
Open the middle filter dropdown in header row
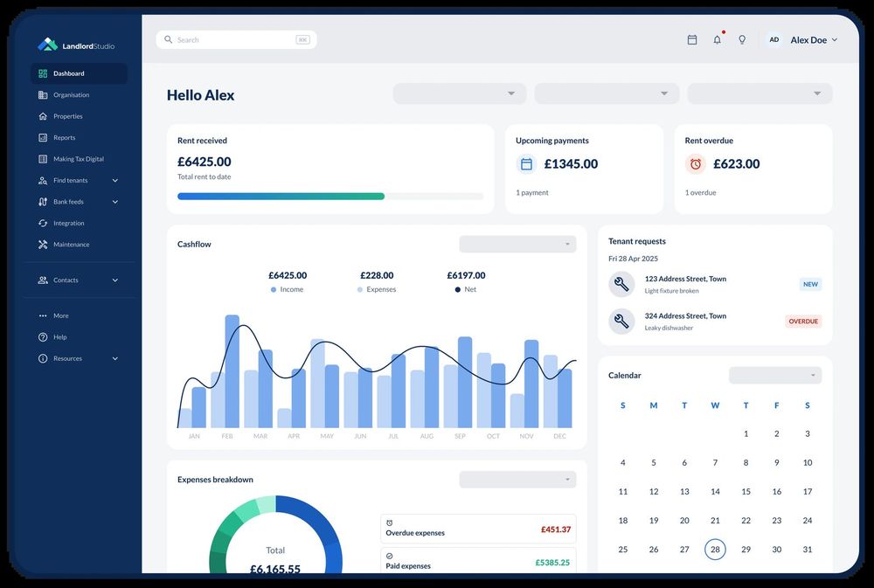click(607, 93)
